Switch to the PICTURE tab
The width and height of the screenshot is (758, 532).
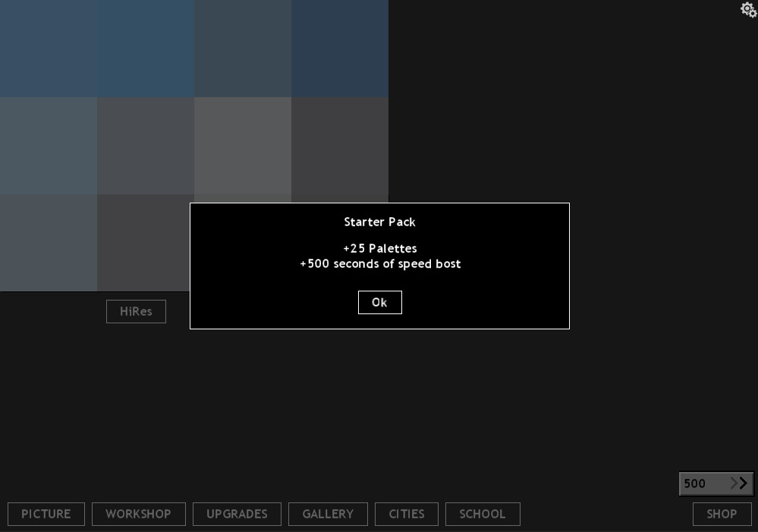46,514
